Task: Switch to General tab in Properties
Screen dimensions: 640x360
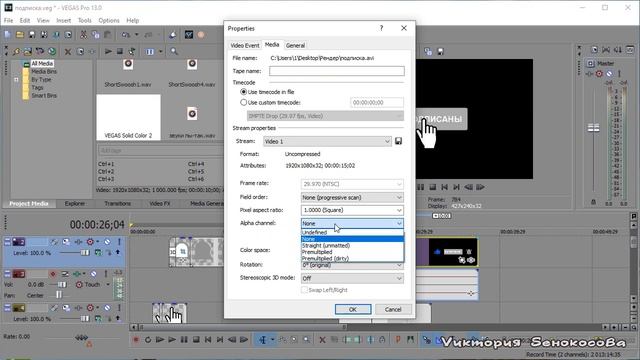Action: coord(295,45)
